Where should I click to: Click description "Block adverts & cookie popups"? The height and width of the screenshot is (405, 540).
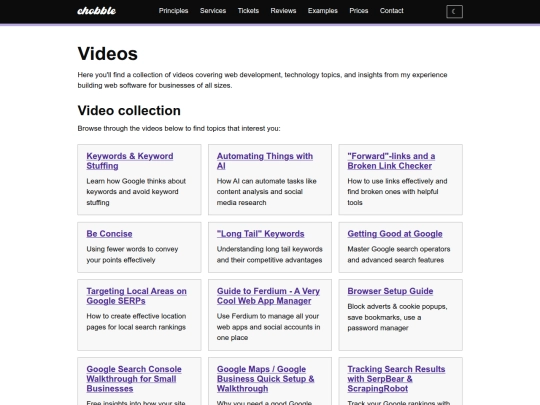point(397,317)
